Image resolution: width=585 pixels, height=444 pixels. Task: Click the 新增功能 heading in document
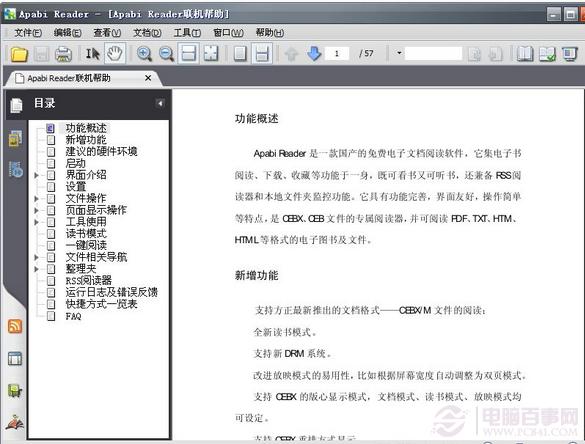coord(256,275)
